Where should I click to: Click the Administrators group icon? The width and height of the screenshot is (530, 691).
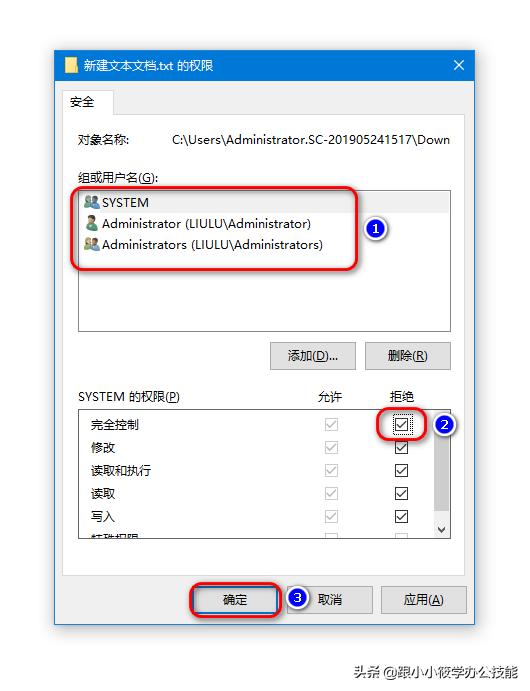[x=92, y=244]
